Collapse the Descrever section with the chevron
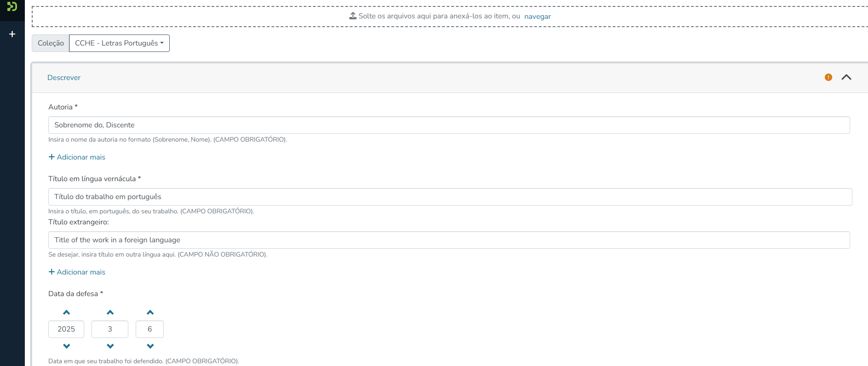 click(846, 77)
